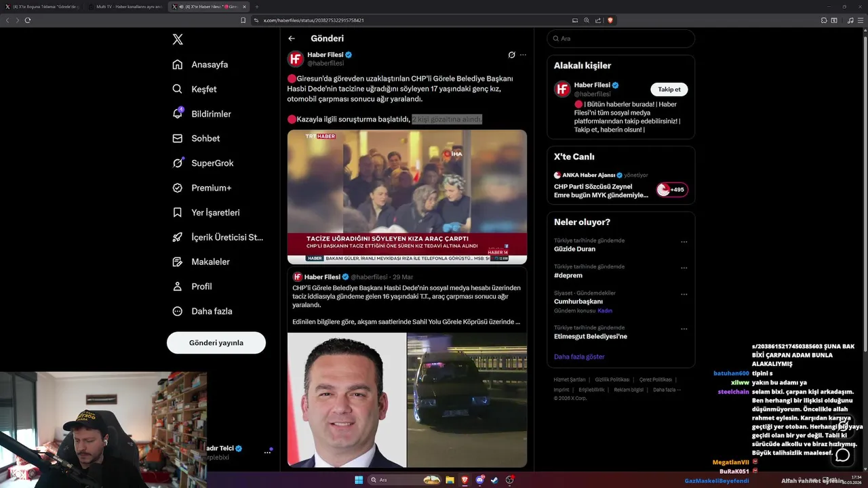The image size is (868, 488).
Task: Click the Yer İşaretleri bookmark icon
Action: coord(178,212)
